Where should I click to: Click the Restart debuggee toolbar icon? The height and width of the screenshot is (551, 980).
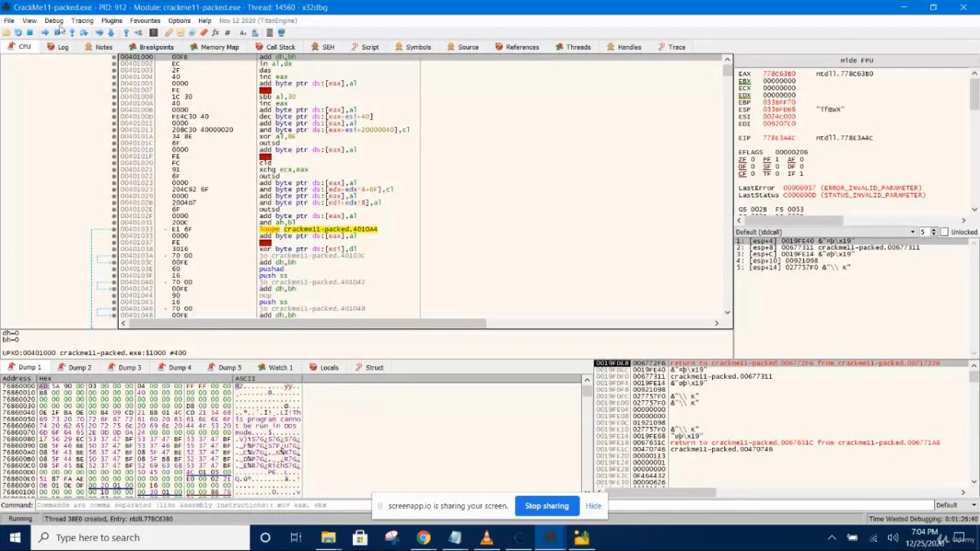point(18,33)
